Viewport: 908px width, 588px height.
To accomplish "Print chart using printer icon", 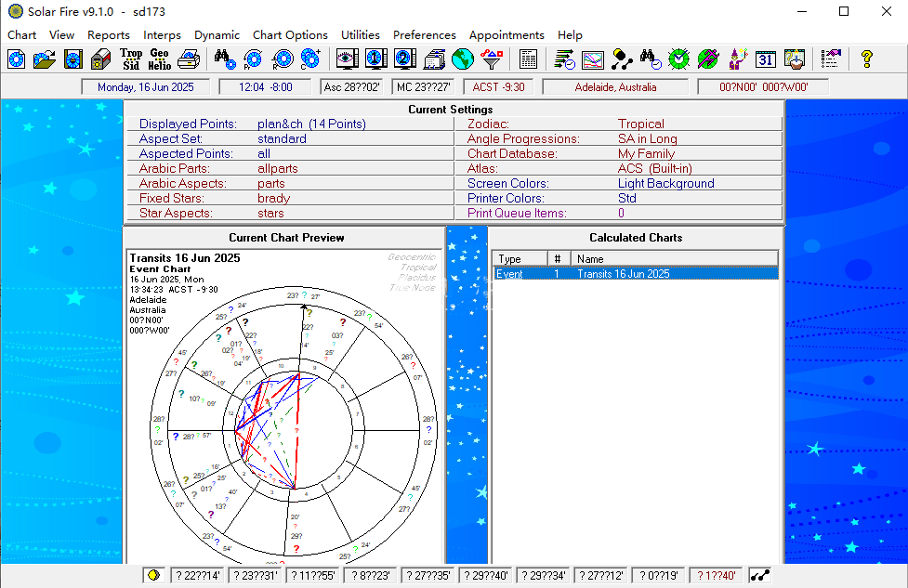I will pos(189,59).
